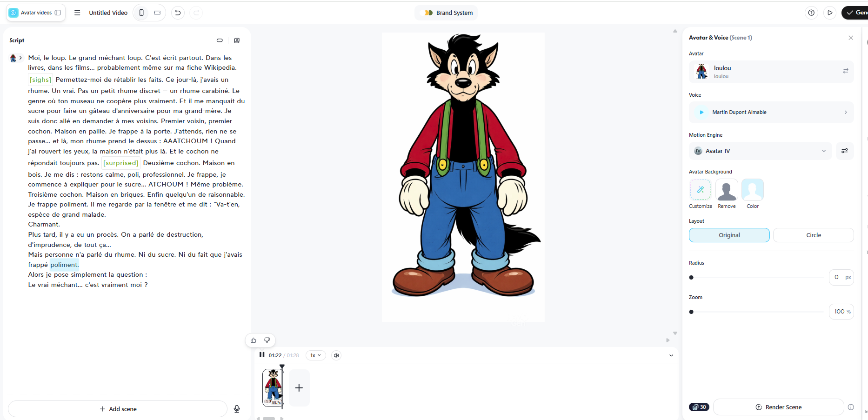Viewport: 868px width, 420px height.
Task: Click the canvas scroll-down arrow
Action: pyautogui.click(x=675, y=333)
